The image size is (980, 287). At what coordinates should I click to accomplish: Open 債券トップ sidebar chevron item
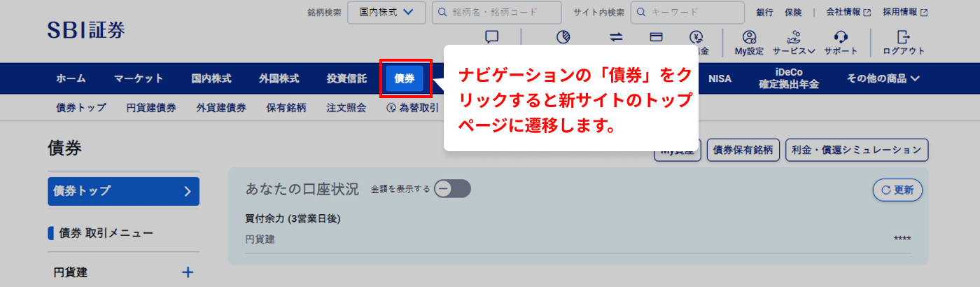(x=123, y=190)
